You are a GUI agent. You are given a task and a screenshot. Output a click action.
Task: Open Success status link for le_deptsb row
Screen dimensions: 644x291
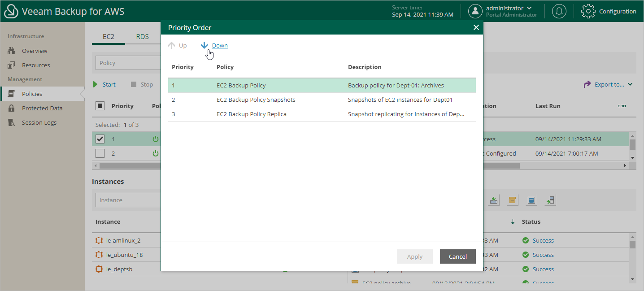click(x=543, y=269)
